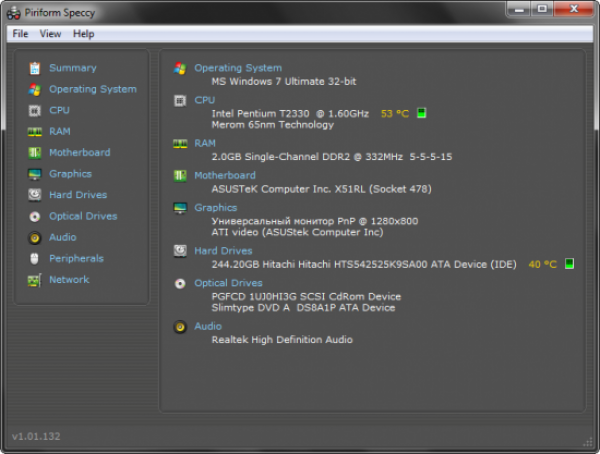Click ATI video (ASUStek Computer Inc) text
The height and width of the screenshot is (454, 600).
[297, 232]
